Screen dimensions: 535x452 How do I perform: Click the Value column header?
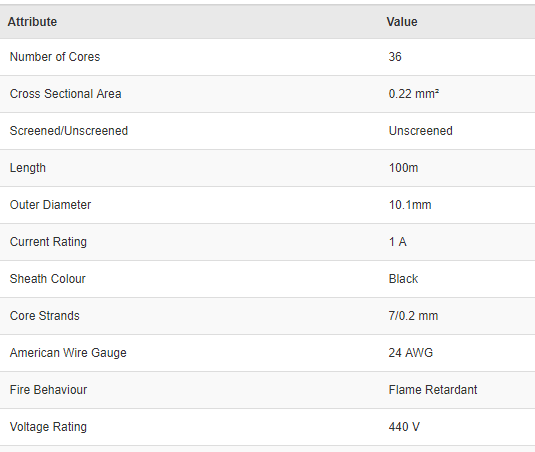click(402, 22)
